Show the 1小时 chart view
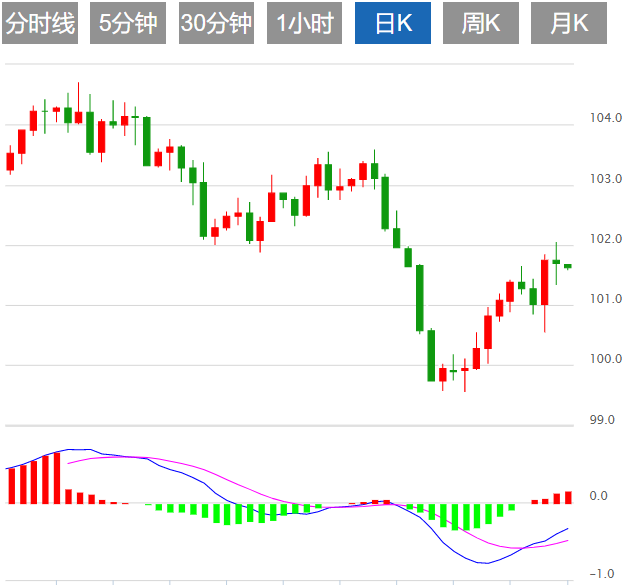This screenshot has height=585, width=628. (x=305, y=23)
